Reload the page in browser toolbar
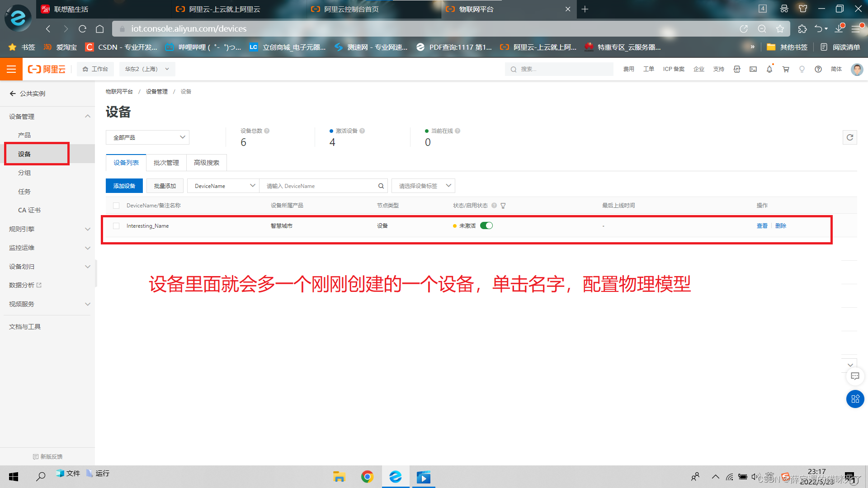Viewport: 868px width, 488px height. pyautogui.click(x=82, y=29)
